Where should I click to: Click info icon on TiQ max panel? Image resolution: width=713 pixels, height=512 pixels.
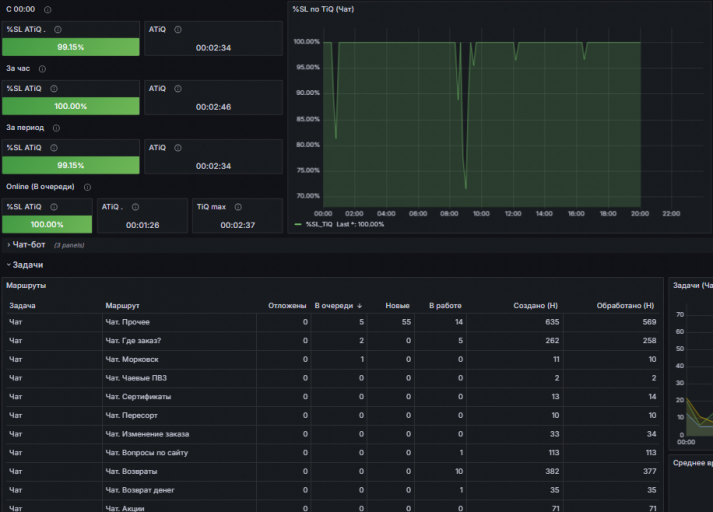[x=238, y=207]
